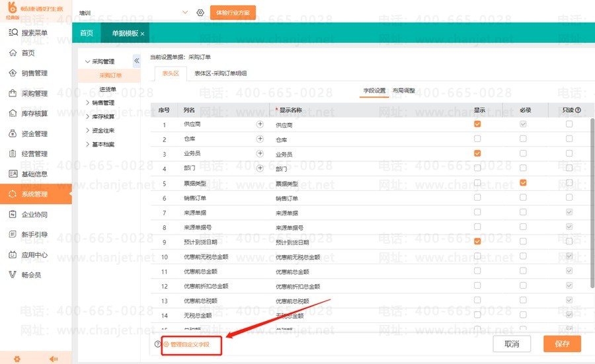Select 进货单 in the tree

(x=108, y=89)
